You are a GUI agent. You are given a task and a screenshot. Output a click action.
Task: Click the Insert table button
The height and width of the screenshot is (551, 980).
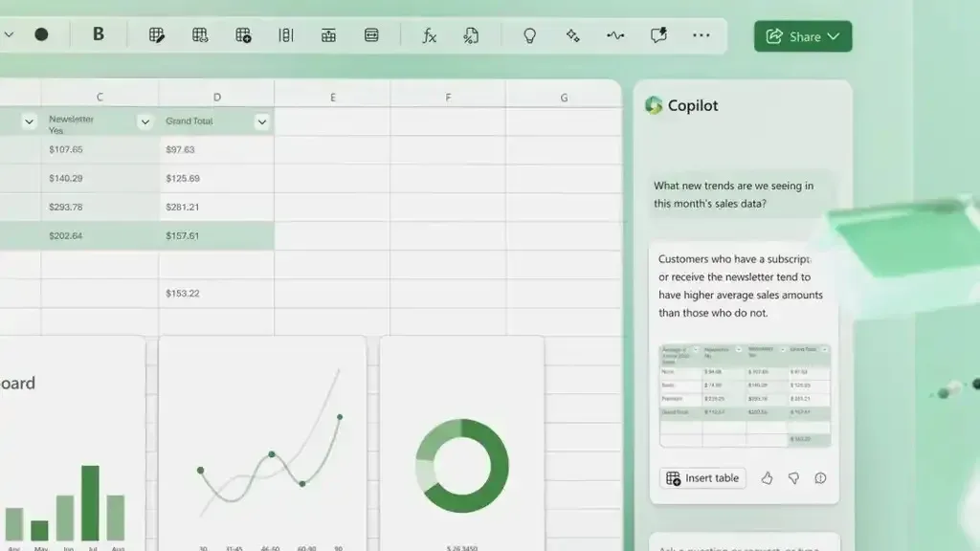pyautogui.click(x=702, y=478)
